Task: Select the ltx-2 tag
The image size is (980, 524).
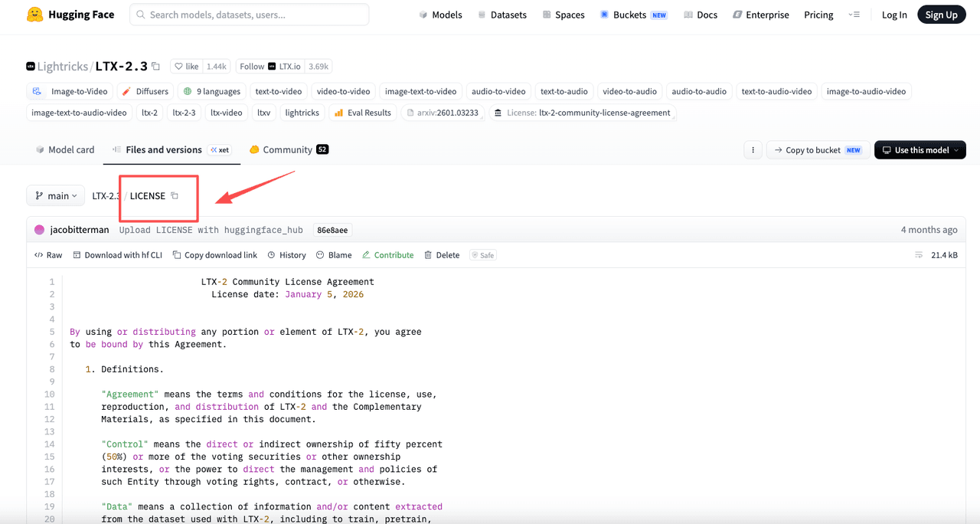Action: (149, 113)
